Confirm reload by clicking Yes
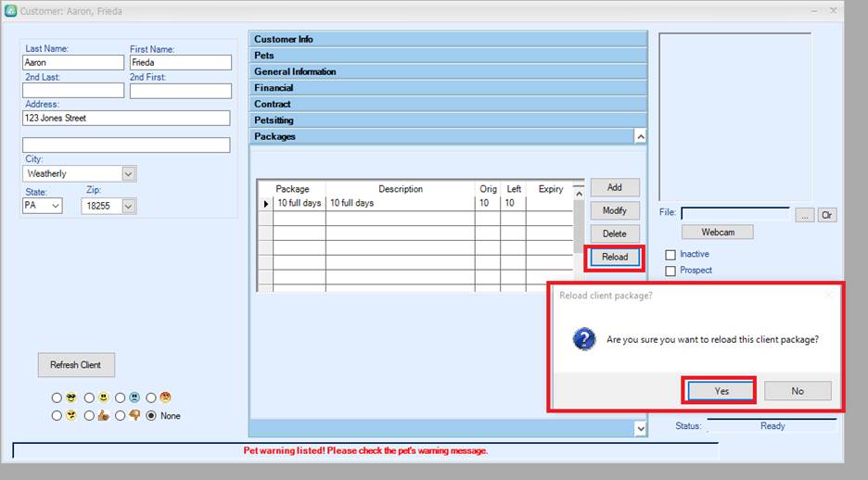Viewport: 868px width, 480px height. pos(721,391)
